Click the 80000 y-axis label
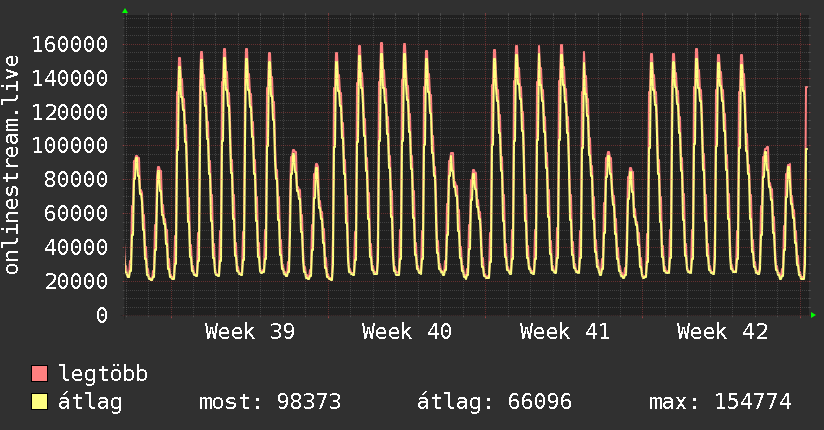Viewport: 824px width, 430px height. point(76,180)
